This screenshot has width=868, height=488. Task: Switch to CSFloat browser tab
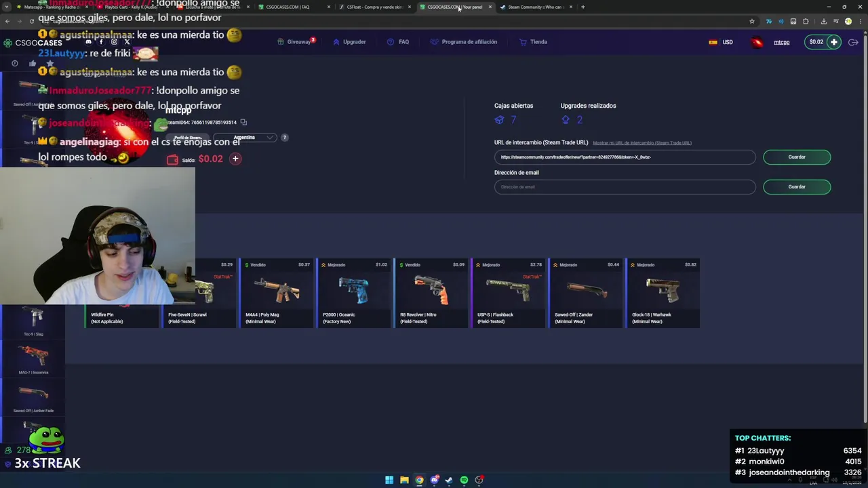click(375, 7)
